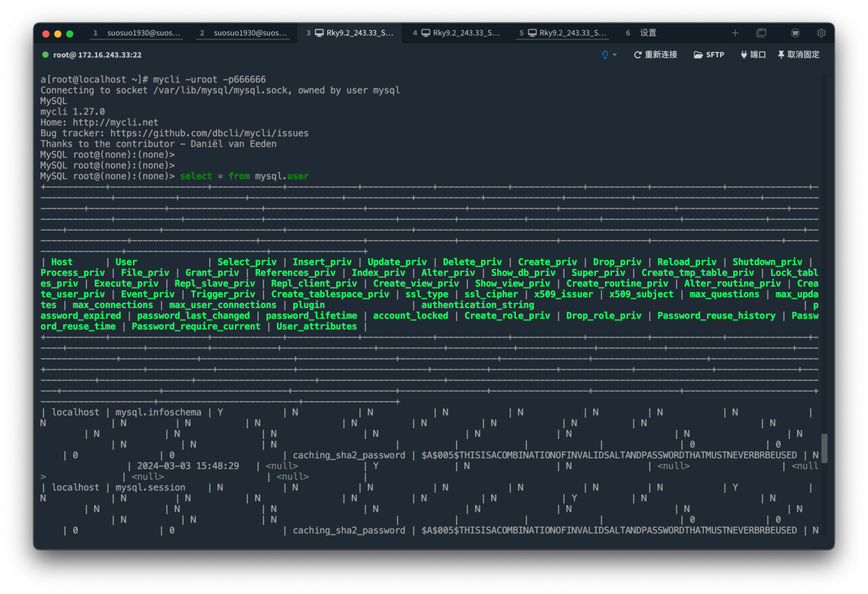Click the 'Host' column header
The image size is (868, 594).
[x=62, y=262]
